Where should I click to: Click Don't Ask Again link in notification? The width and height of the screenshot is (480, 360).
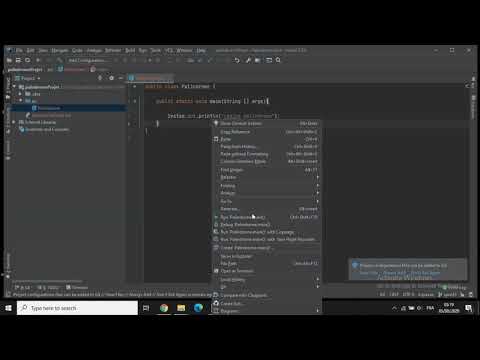(x=426, y=273)
